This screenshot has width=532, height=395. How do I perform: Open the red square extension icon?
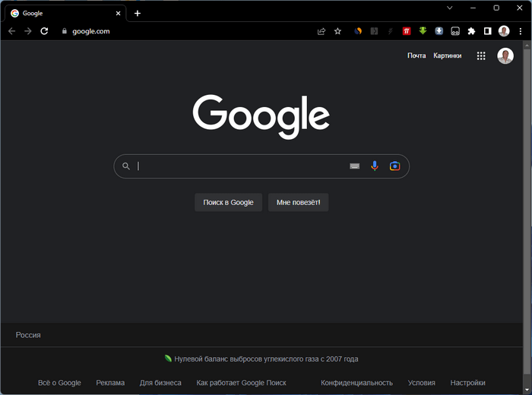pos(407,31)
